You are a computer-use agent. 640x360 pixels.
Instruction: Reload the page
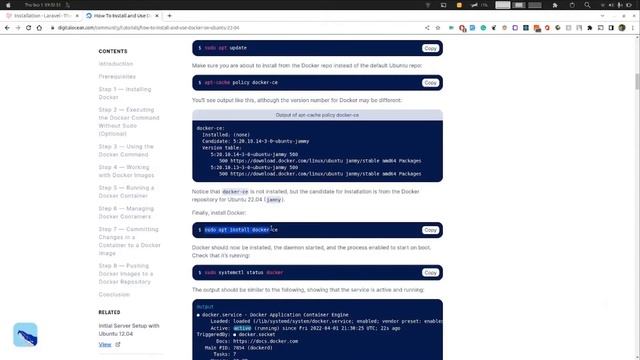(29, 28)
